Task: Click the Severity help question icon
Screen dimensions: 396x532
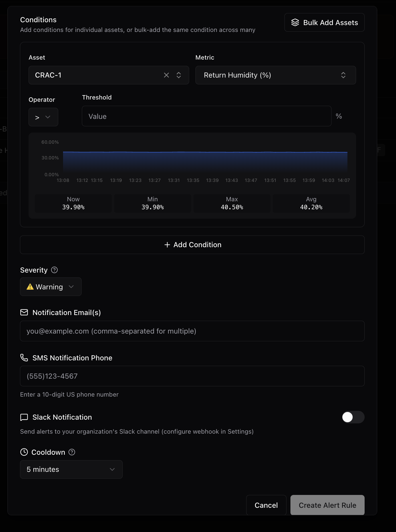Action: tap(54, 270)
